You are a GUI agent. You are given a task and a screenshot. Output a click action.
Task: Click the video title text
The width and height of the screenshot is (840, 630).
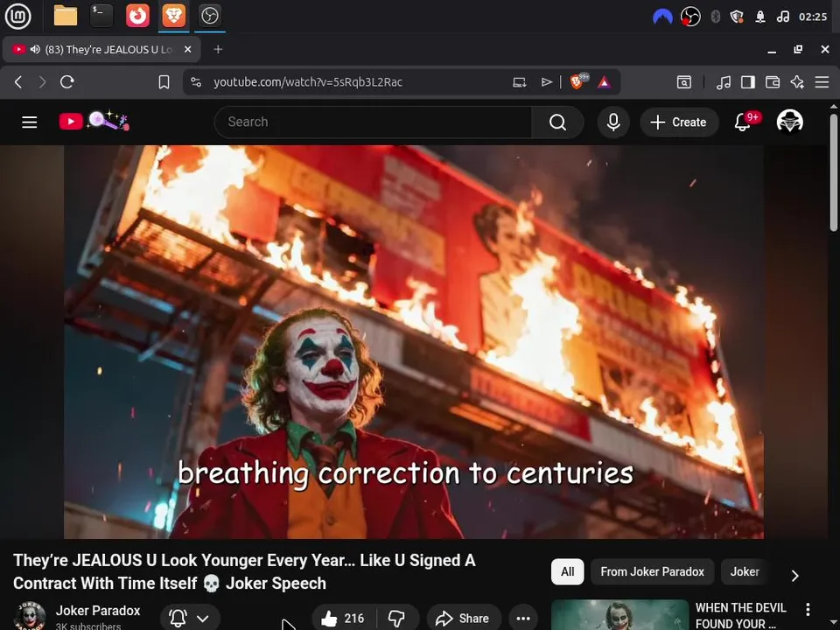point(244,571)
